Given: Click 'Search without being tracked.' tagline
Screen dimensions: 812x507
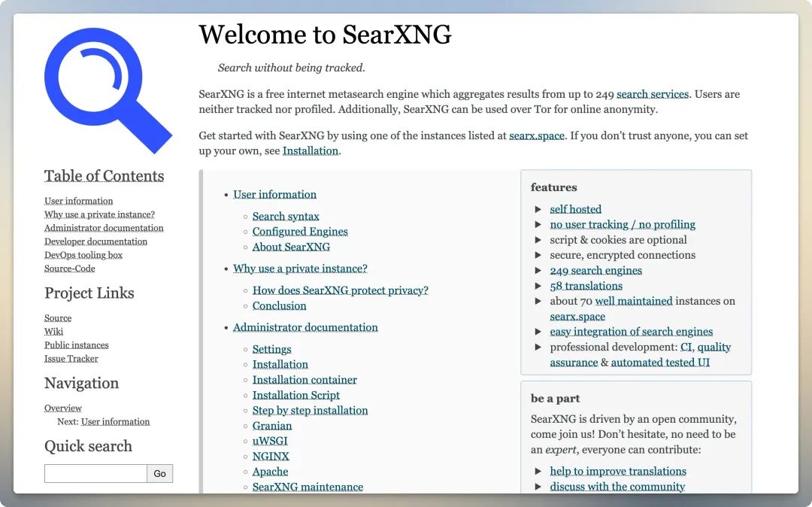Looking at the screenshot, I should [x=292, y=68].
